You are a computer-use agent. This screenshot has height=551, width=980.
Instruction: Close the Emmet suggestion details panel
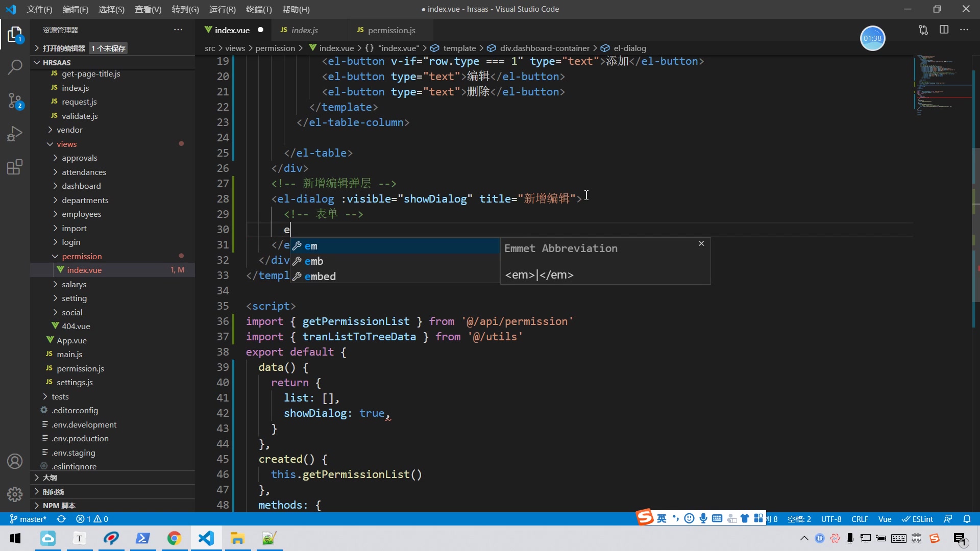701,243
